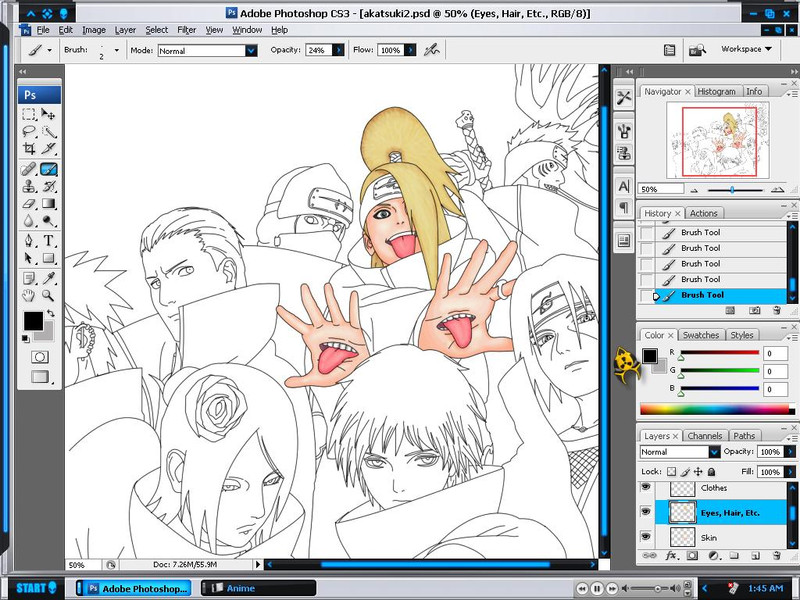Skip to next track in taskbar player
The image size is (800, 600).
612,589
